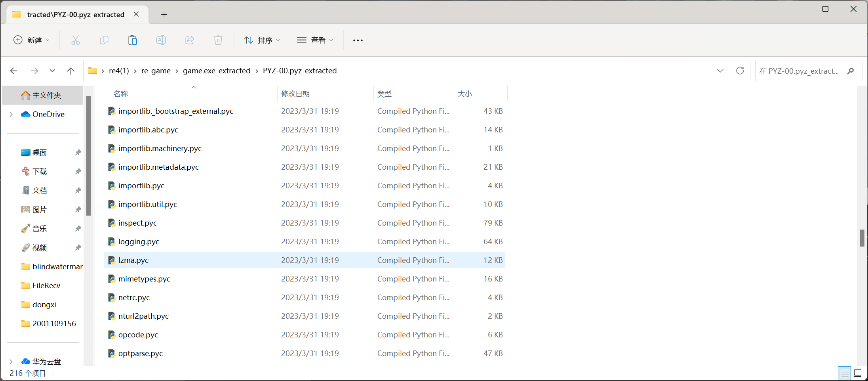Open the three-dot more options menu
This screenshot has width=868, height=381.
(x=358, y=40)
